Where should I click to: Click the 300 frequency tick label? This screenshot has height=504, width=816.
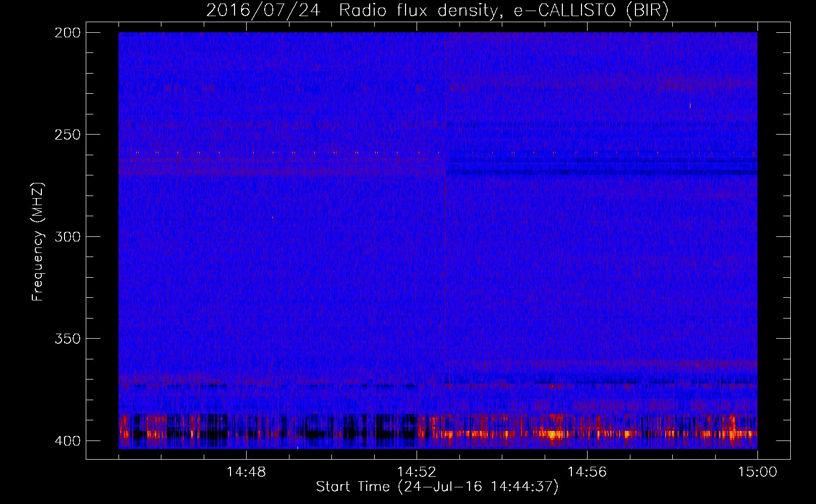coord(68,236)
